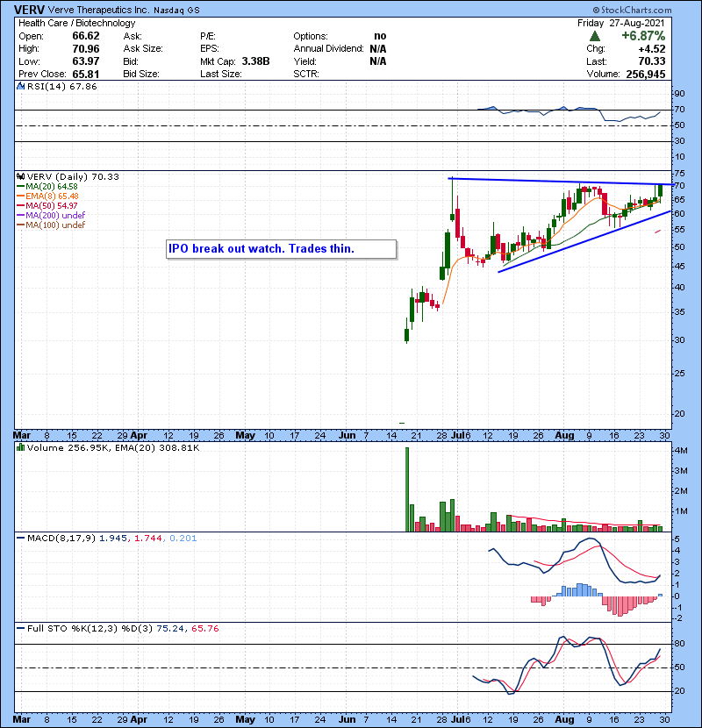
Task: Click the MA(20) legend color marker
Action: (20, 186)
